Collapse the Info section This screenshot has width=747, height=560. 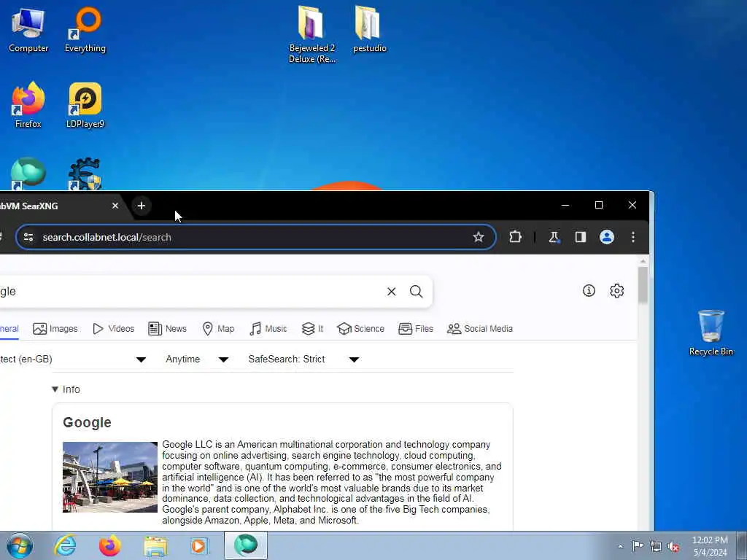point(66,389)
